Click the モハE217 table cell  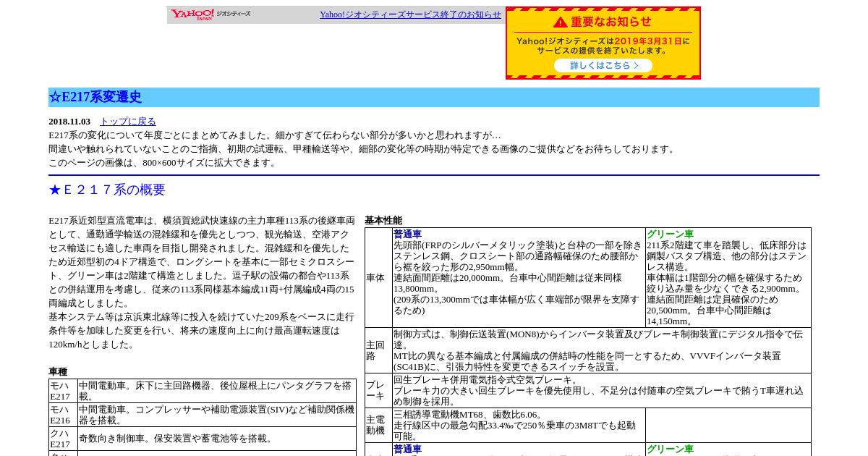[63, 391]
